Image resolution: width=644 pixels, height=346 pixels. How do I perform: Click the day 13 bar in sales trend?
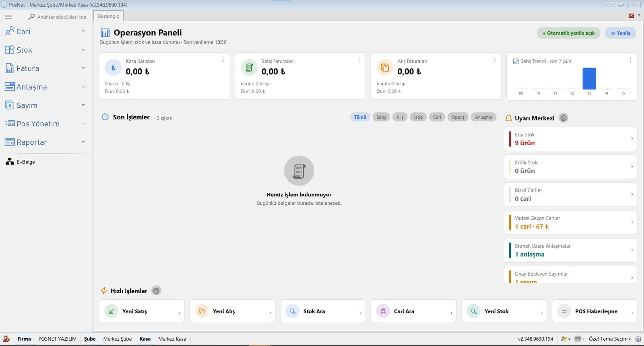pyautogui.click(x=589, y=78)
